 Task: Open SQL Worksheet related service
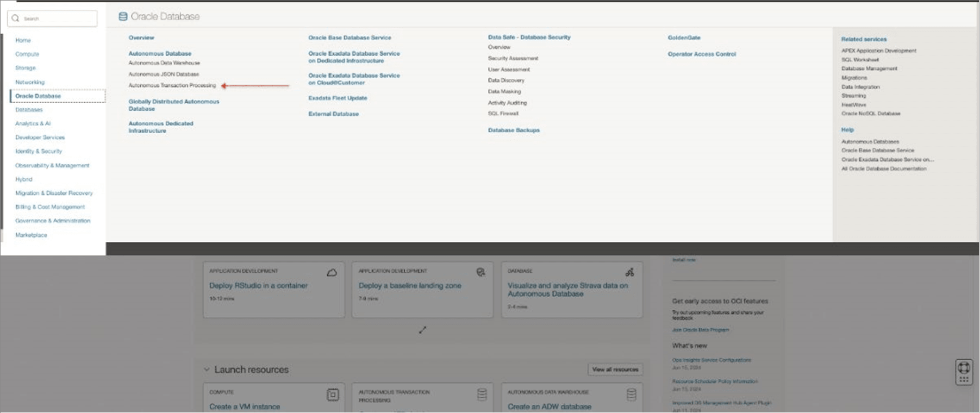(x=860, y=60)
